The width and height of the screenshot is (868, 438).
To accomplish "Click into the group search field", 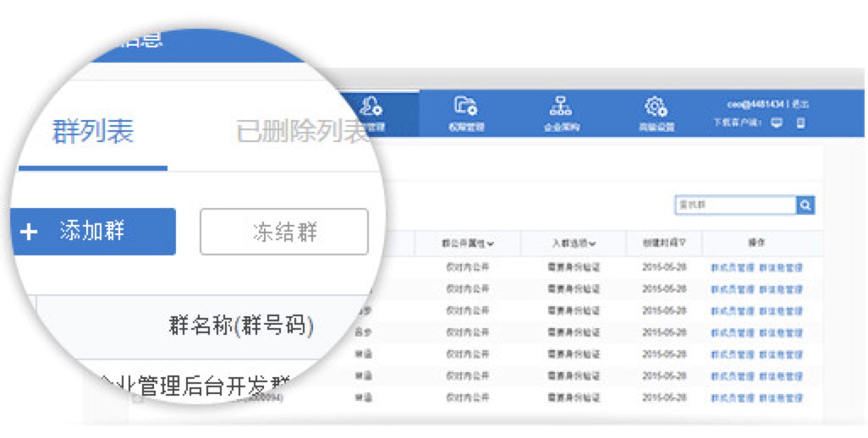I will (x=736, y=205).
